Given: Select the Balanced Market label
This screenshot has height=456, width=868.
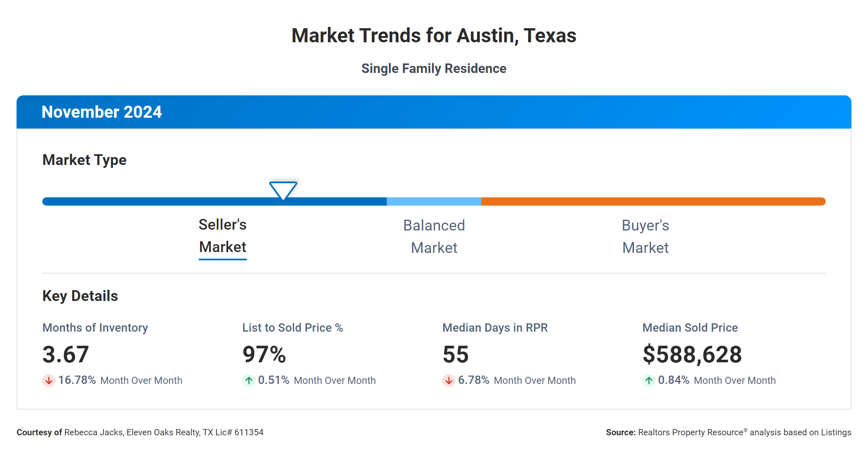Looking at the screenshot, I should pos(434,237).
